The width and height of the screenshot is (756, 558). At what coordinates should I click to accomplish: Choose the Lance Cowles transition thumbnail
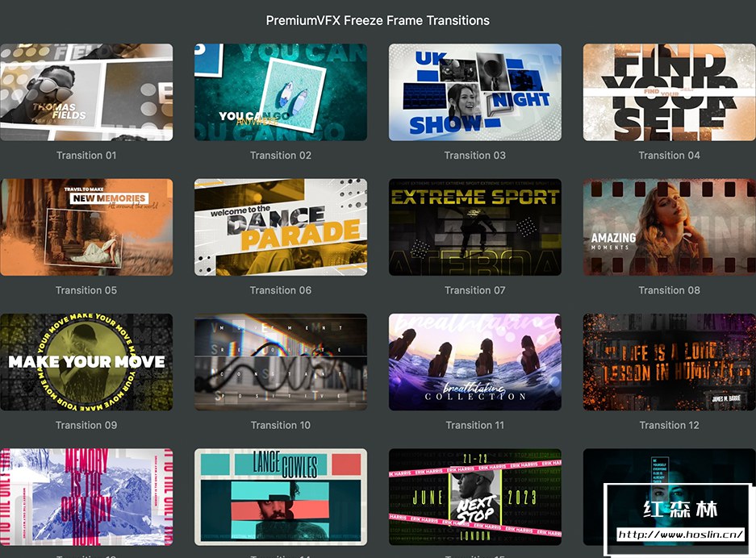pyautogui.click(x=281, y=498)
